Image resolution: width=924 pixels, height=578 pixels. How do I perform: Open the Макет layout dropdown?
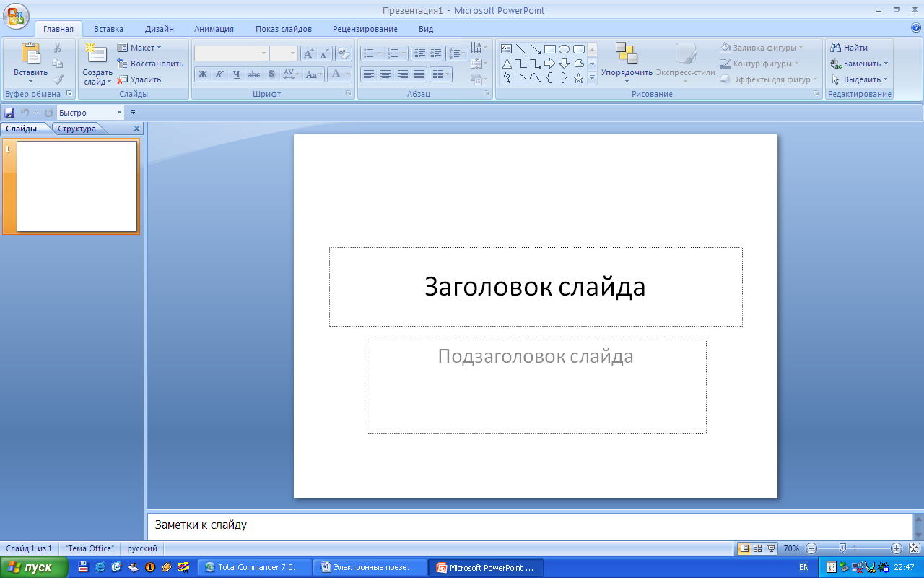[x=139, y=48]
